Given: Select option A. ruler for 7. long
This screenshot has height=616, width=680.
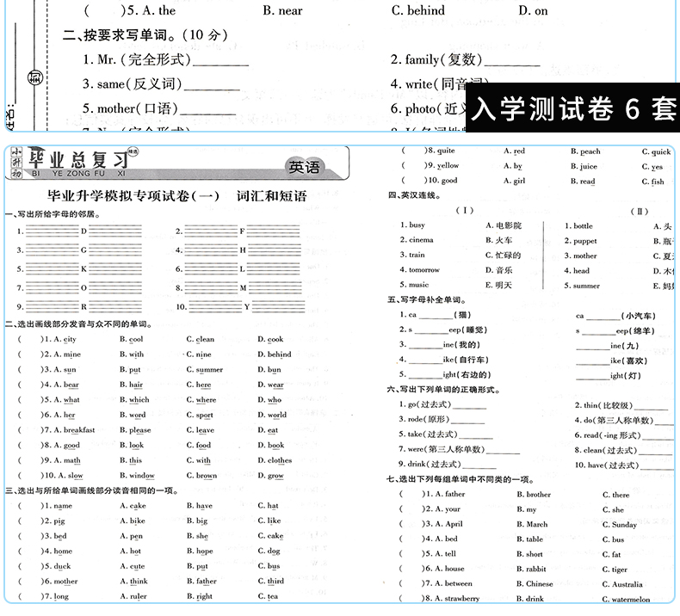Looking at the screenshot, I should point(133,596).
